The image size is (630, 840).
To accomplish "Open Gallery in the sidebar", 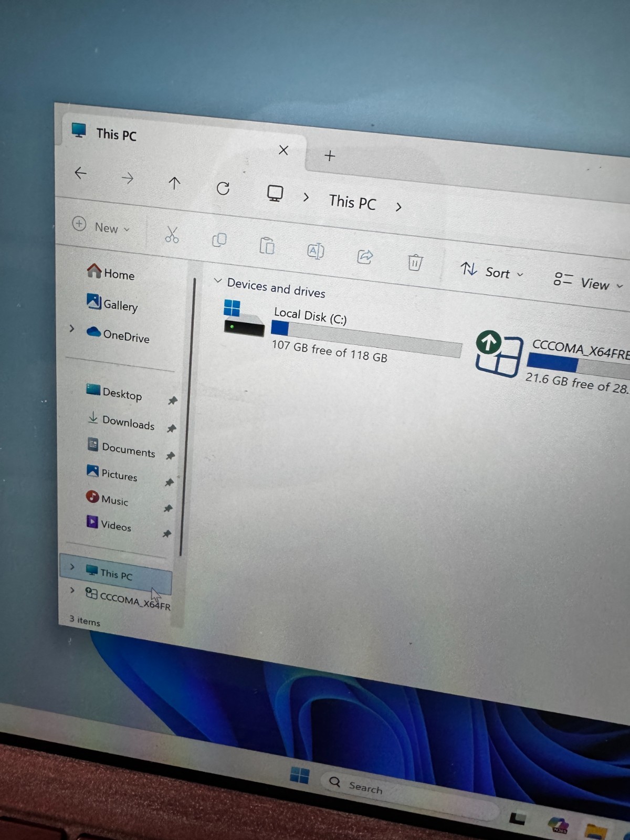I will point(112,304).
